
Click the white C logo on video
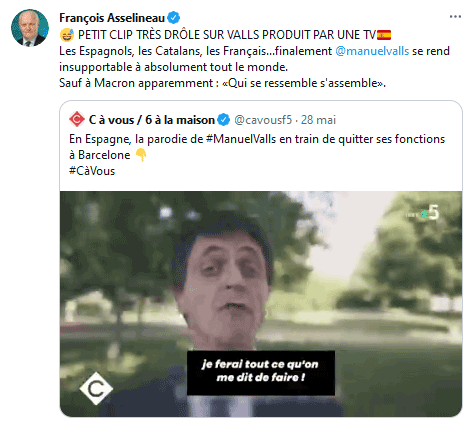pos(96,388)
